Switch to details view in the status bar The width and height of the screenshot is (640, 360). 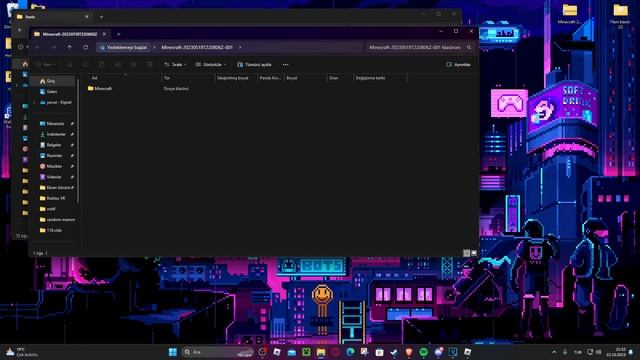(467, 253)
